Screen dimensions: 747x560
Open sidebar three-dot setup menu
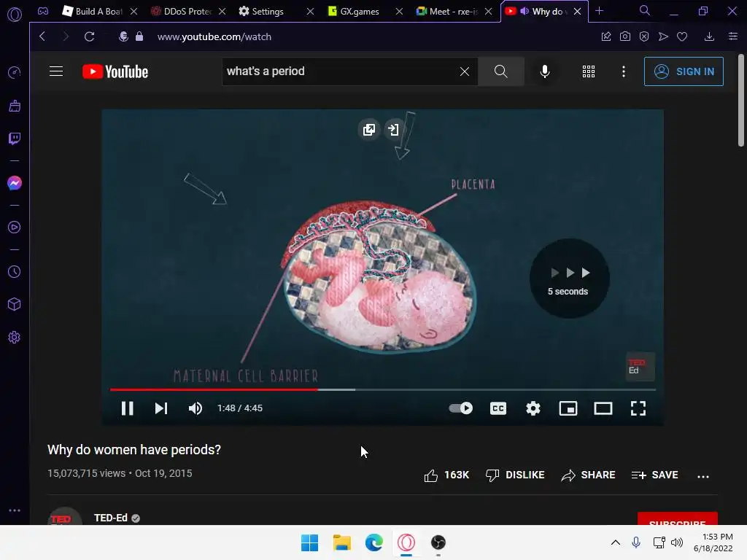(x=15, y=510)
